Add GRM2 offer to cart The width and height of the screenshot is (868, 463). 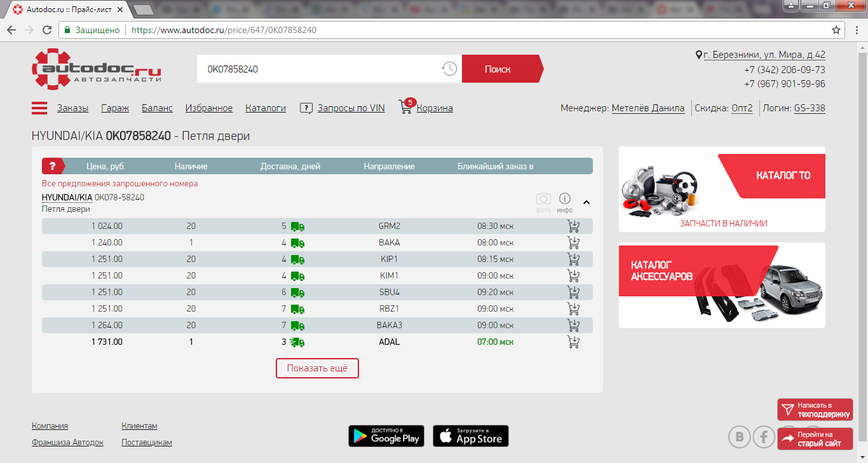573,226
